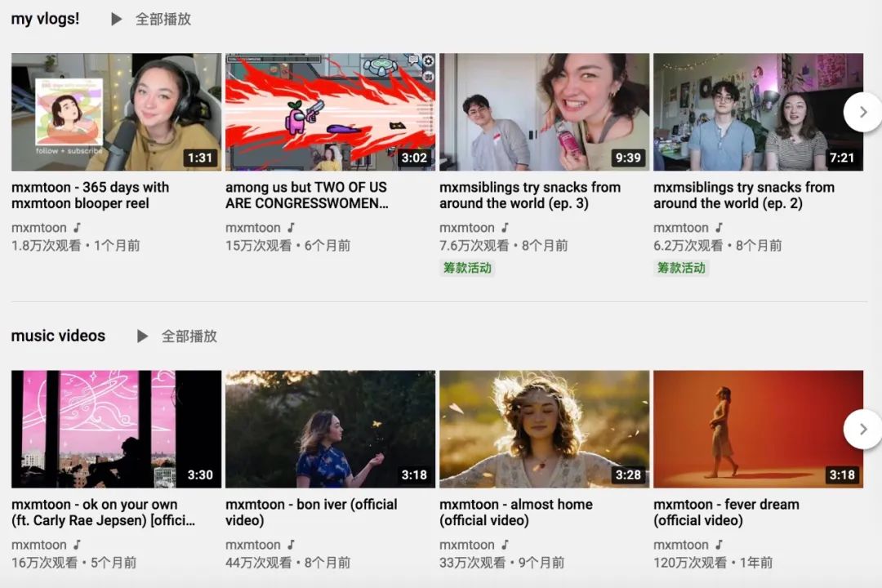
Task: Click the music note badge under snacks ep. 3
Action: click(506, 227)
